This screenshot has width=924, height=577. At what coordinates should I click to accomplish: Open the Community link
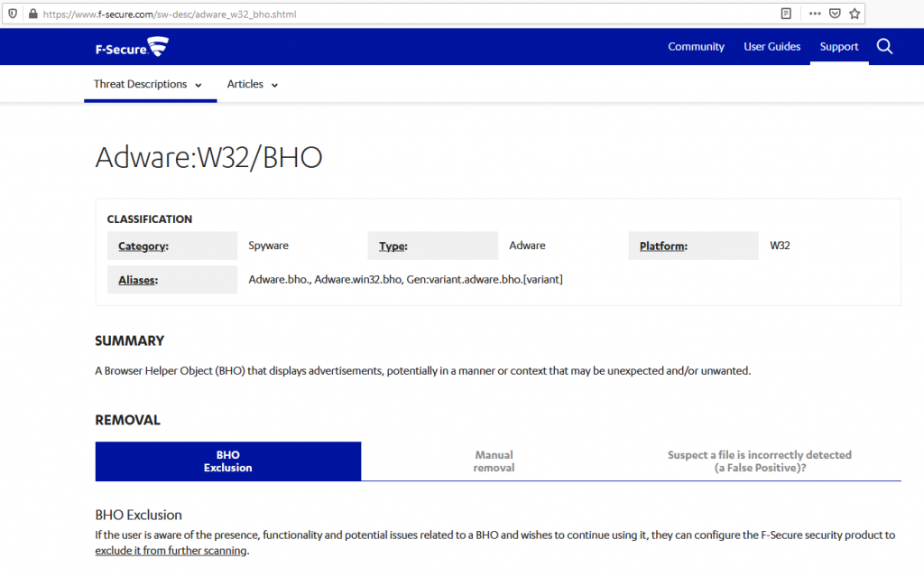pyautogui.click(x=696, y=47)
